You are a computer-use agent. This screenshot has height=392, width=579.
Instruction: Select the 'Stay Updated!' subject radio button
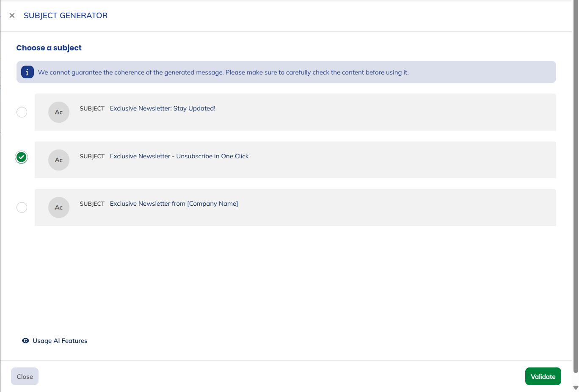tap(22, 112)
